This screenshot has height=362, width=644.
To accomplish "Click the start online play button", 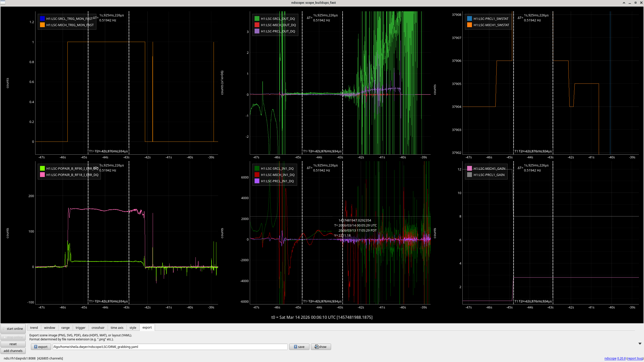I will 13,329.
